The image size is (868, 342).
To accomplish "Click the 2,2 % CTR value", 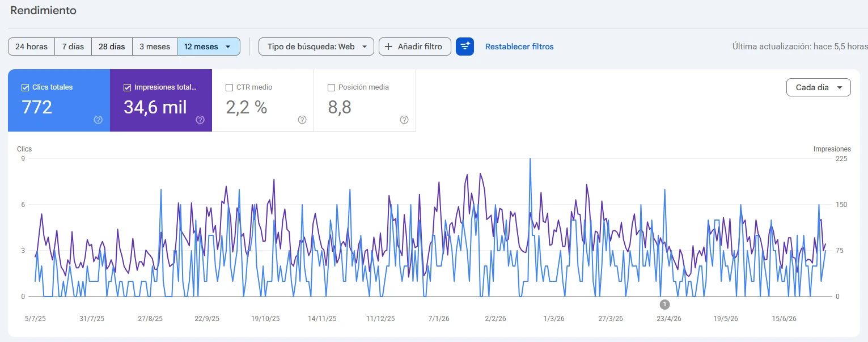I will [x=247, y=107].
